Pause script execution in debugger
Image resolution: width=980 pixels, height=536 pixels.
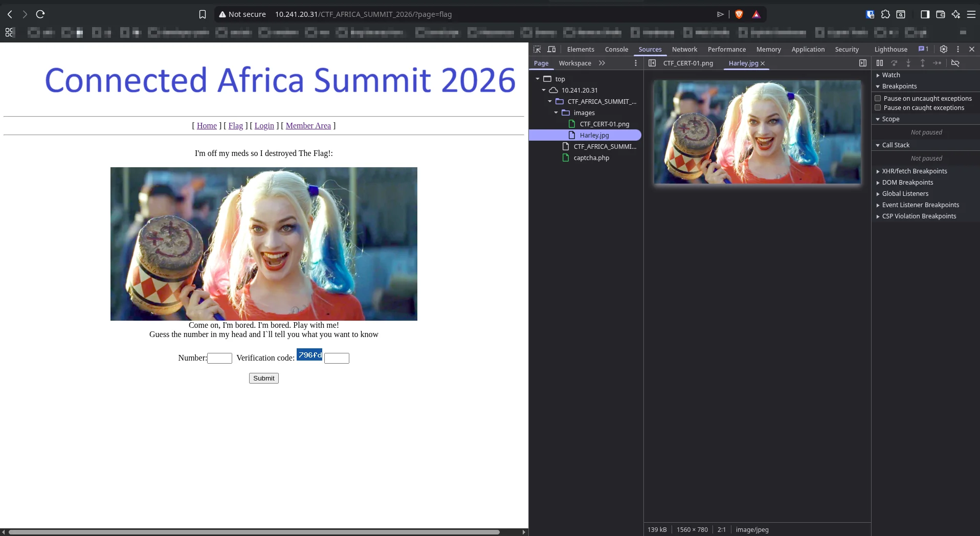coord(880,63)
